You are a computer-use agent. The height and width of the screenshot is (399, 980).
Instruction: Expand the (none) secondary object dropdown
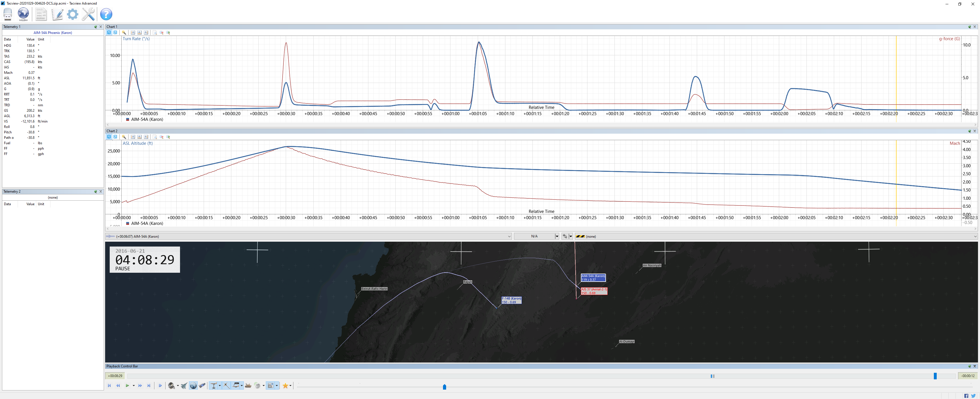[975, 237]
